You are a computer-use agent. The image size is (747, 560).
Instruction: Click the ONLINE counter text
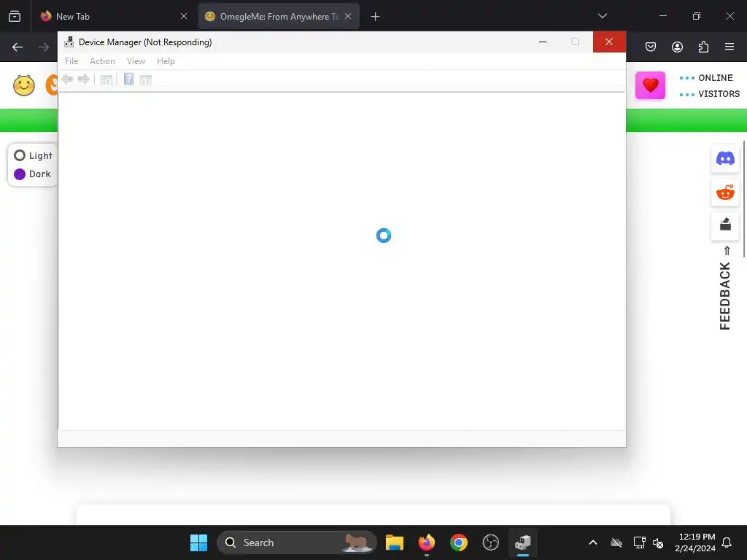point(716,77)
